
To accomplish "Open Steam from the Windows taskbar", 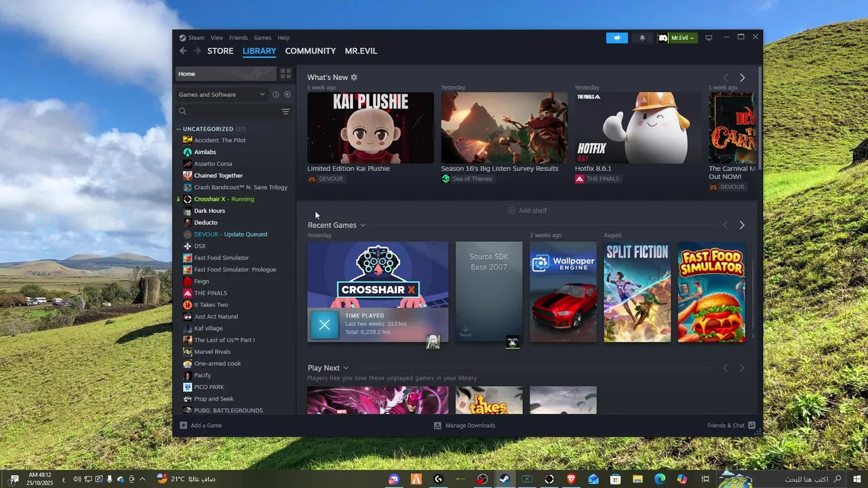I will pos(505,479).
